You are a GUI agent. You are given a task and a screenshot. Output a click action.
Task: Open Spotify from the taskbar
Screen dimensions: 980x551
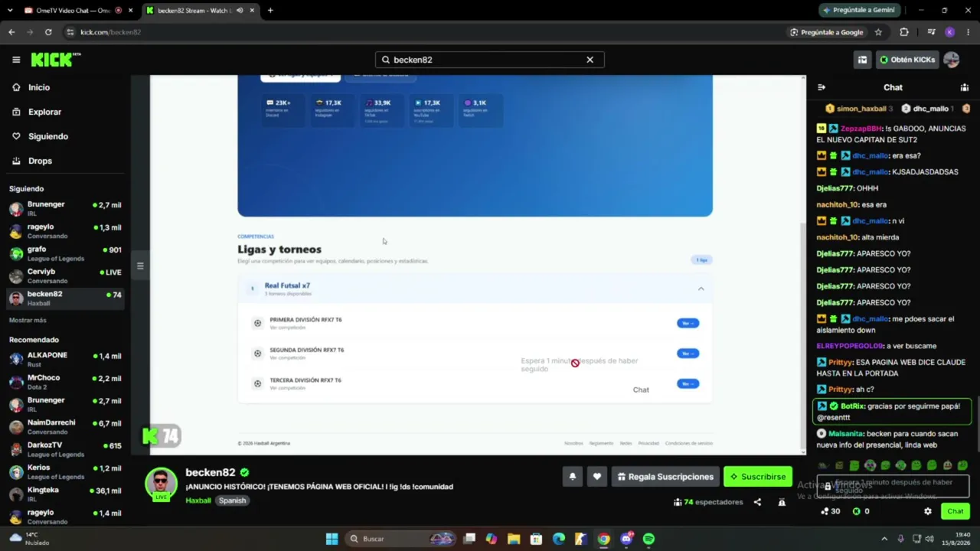coord(648,539)
